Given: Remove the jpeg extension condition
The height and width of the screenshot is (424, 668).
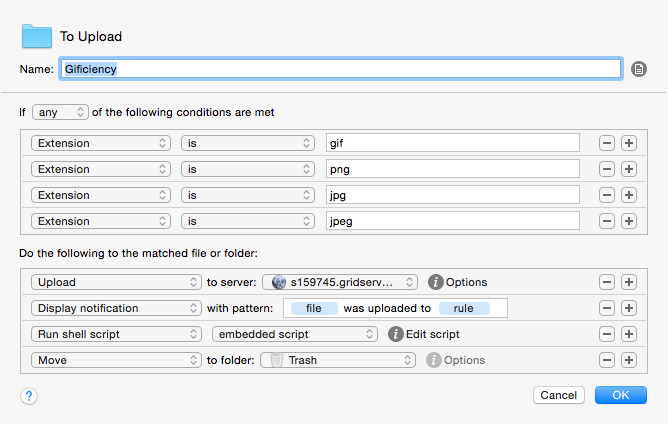Looking at the screenshot, I should (606, 221).
